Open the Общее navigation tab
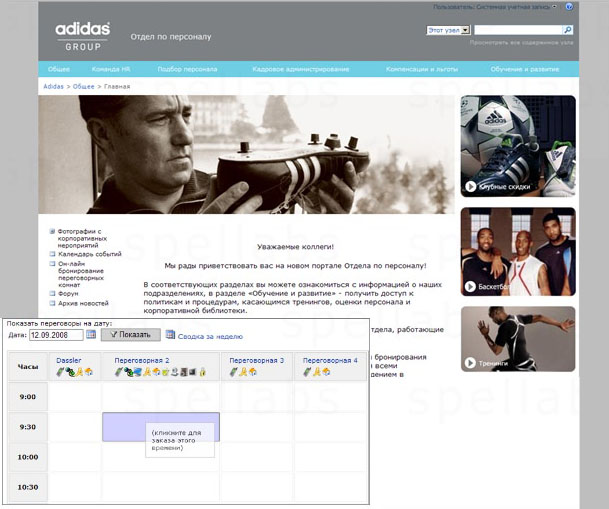The height and width of the screenshot is (509, 609). pos(59,69)
